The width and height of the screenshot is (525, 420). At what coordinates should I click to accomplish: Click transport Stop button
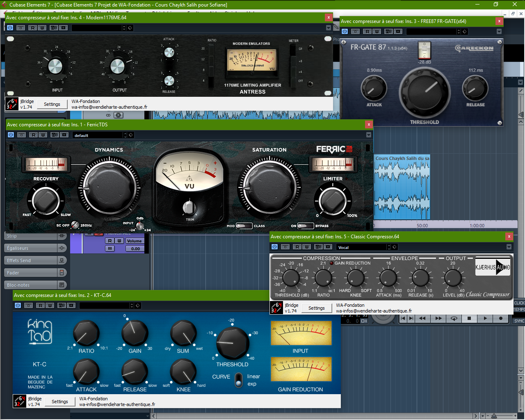tap(469, 318)
